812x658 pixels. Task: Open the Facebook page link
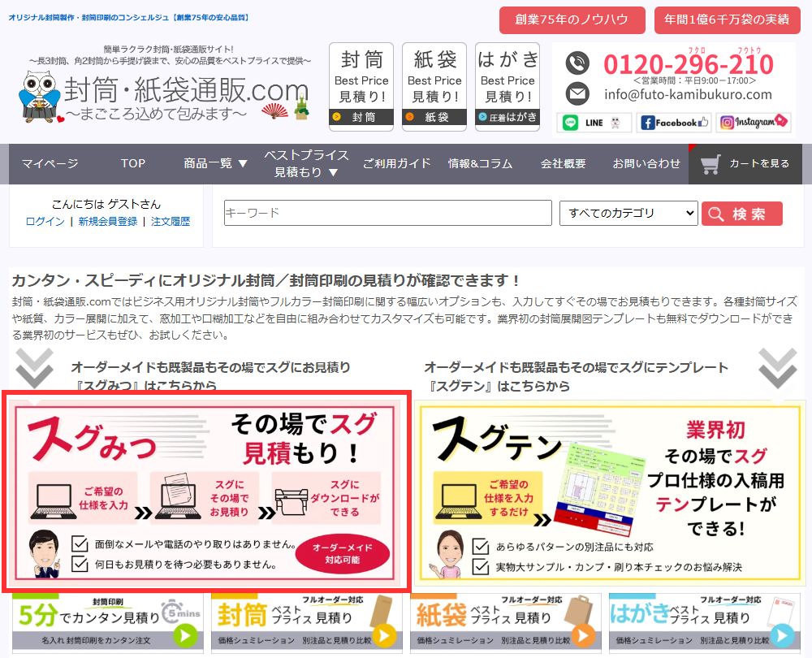tap(674, 123)
